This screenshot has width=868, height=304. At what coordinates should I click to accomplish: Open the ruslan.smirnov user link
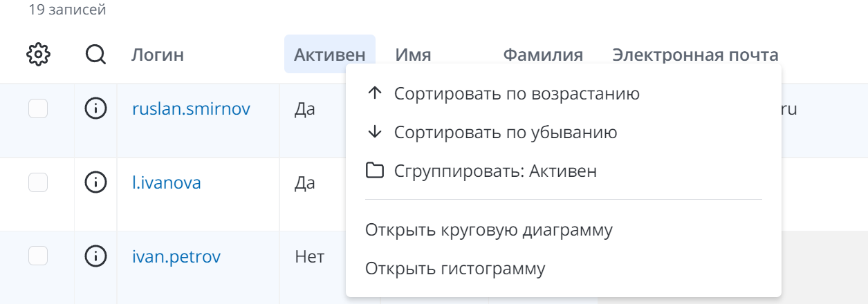(x=191, y=108)
